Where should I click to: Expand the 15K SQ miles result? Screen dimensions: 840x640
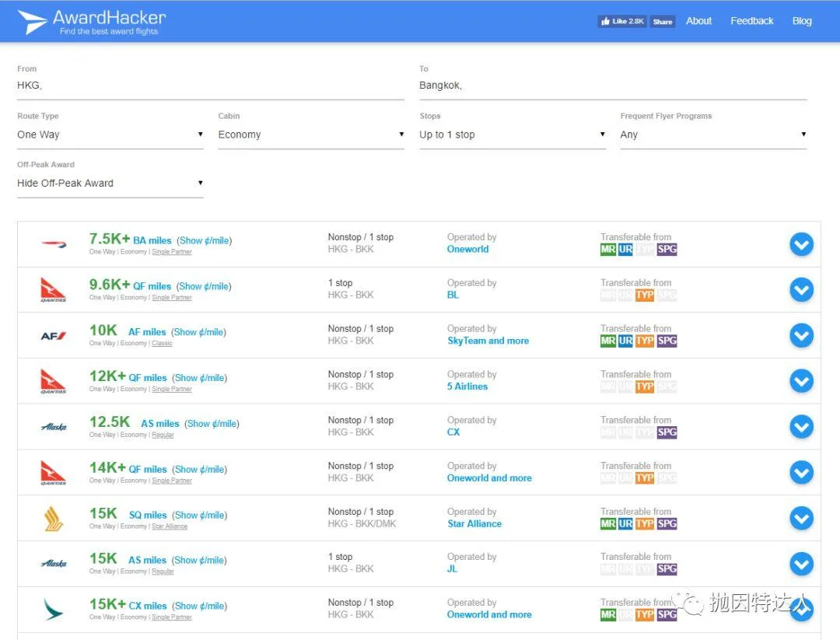pyautogui.click(x=801, y=519)
